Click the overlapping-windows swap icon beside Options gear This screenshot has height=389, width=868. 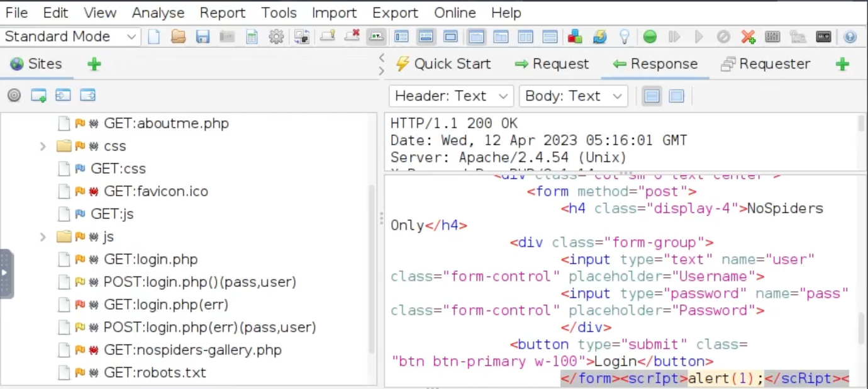[302, 37]
